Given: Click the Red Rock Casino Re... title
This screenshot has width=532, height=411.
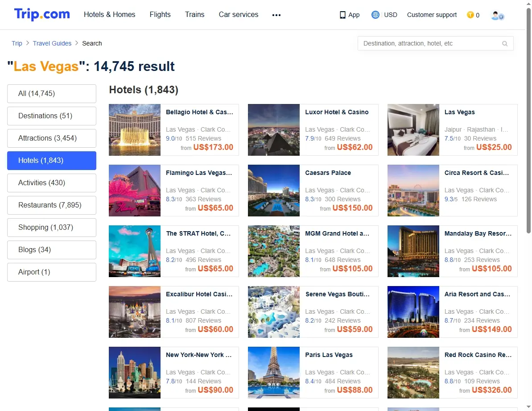Looking at the screenshot, I should 478,355.
